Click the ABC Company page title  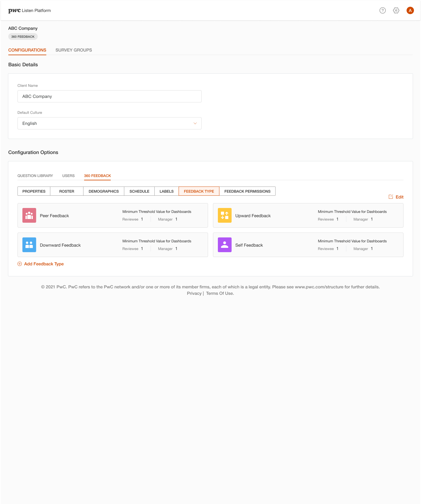point(23,28)
